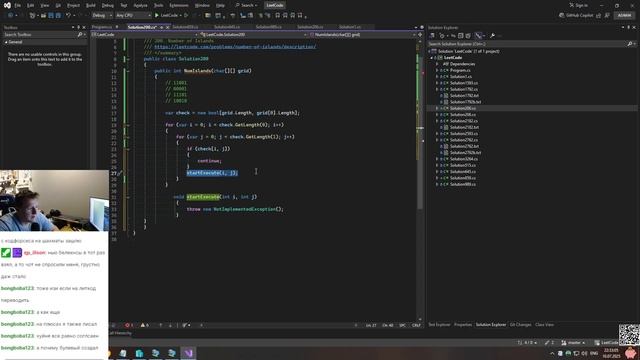
Task: Click the GitHub Copilot icon in the title bar
Action: coord(562,16)
